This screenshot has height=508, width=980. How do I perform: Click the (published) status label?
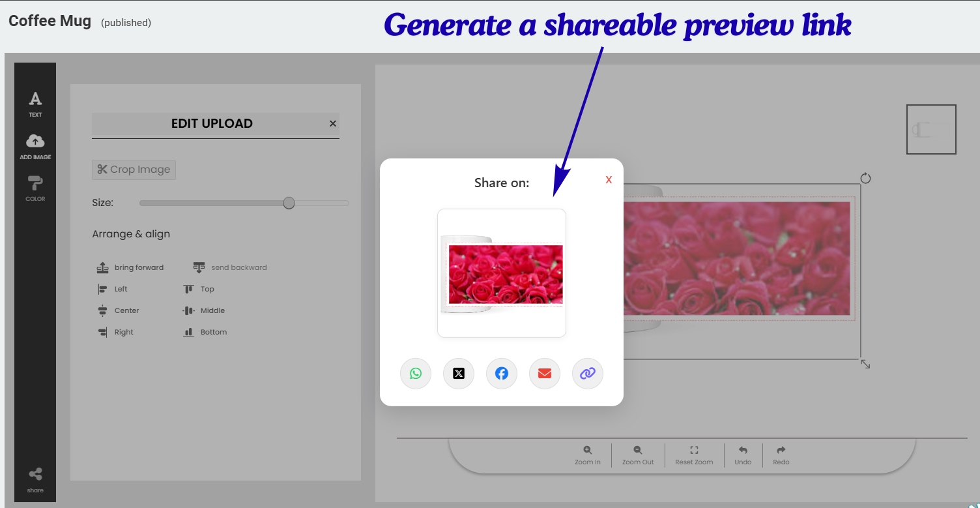tap(126, 23)
